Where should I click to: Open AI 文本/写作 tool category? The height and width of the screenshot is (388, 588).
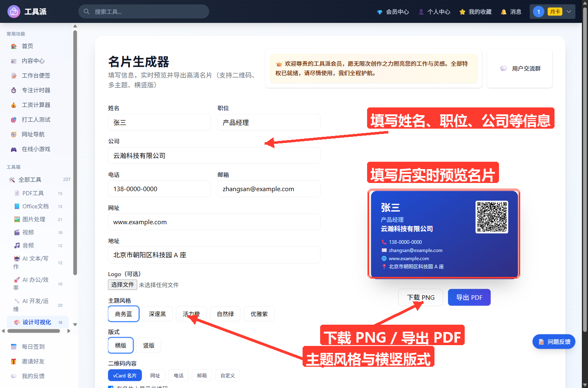38,263
